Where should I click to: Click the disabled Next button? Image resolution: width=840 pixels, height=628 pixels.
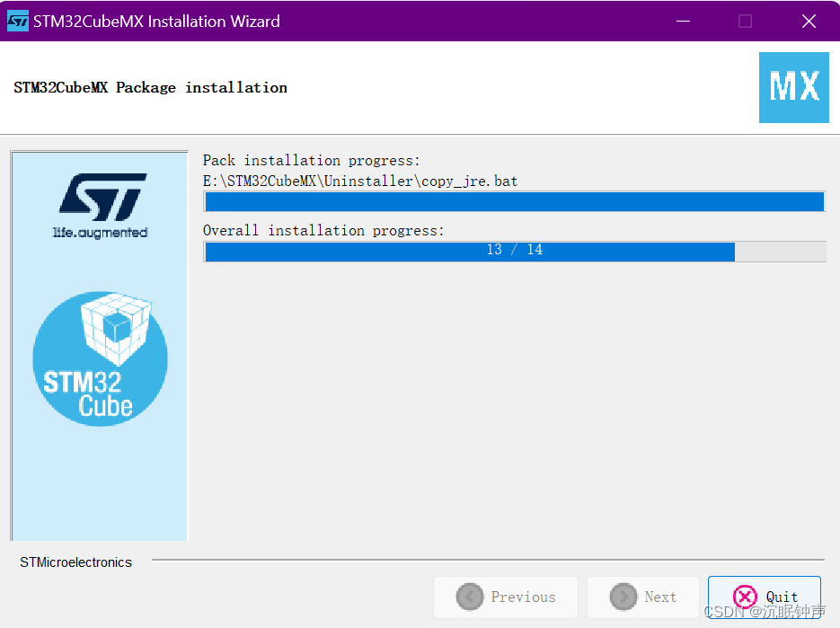pyautogui.click(x=643, y=597)
